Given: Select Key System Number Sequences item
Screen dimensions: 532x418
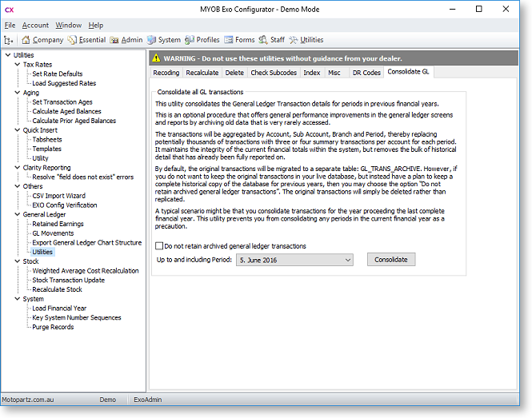Looking at the screenshot, I should pos(77,317).
